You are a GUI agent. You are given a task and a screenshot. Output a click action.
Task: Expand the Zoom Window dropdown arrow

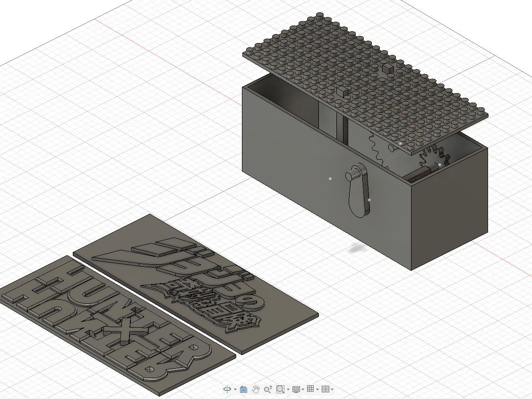(x=288, y=390)
